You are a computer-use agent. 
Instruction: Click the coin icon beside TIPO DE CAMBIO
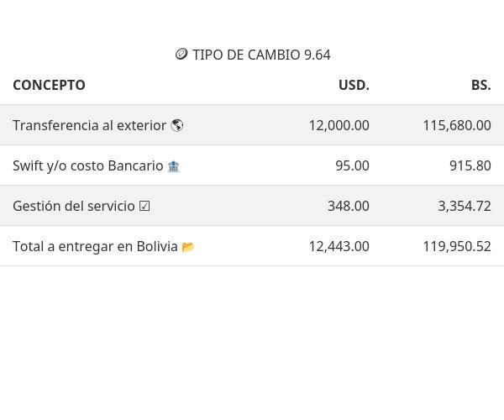point(181,55)
